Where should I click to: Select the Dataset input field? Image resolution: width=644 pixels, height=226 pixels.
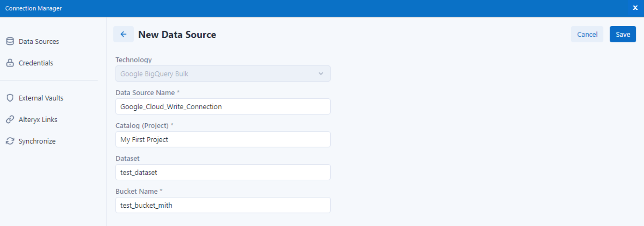(x=223, y=172)
